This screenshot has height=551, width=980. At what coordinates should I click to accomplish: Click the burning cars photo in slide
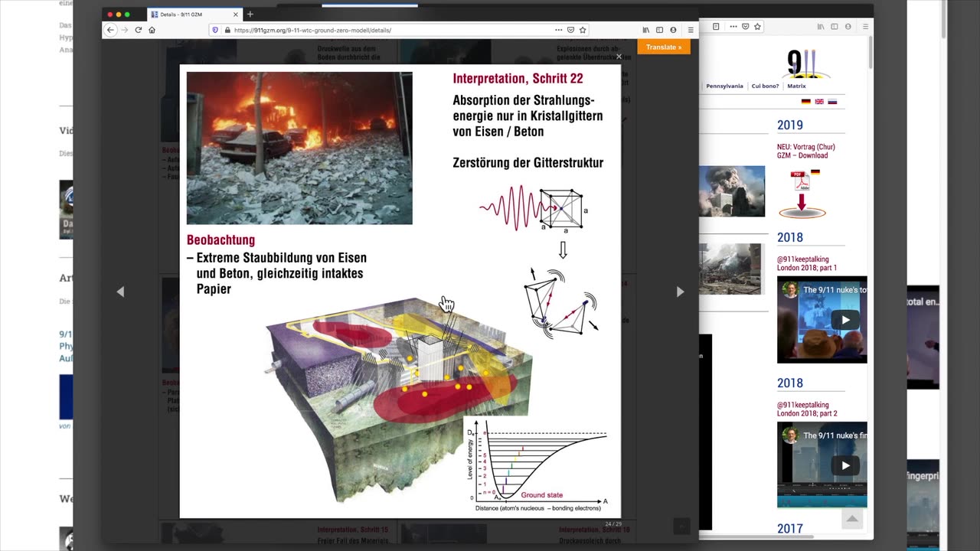299,148
